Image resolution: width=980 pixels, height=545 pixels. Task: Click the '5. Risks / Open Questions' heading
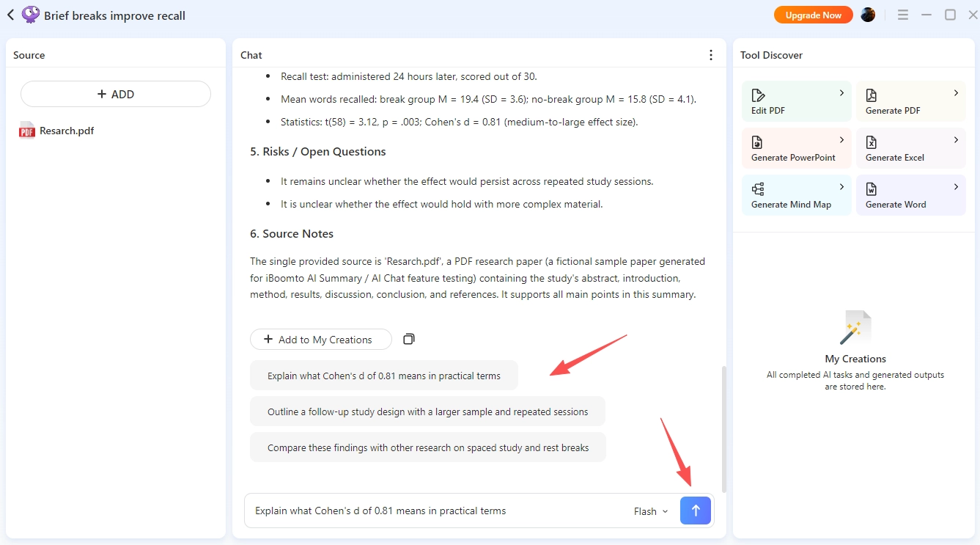(318, 152)
